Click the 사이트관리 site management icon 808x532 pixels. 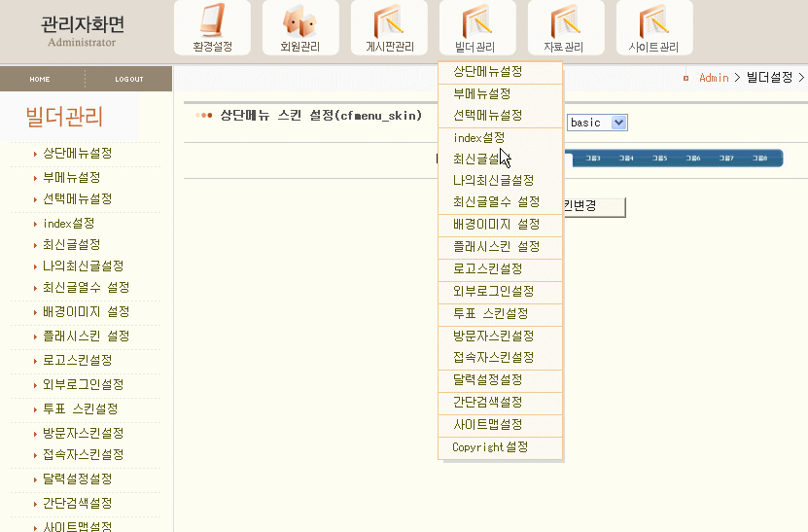pos(653,27)
